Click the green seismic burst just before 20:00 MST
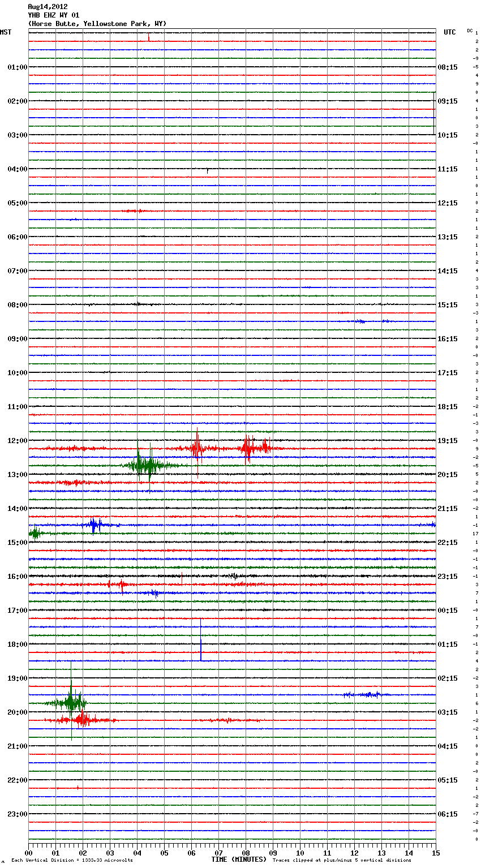This screenshot has height=868, width=481. [70, 702]
